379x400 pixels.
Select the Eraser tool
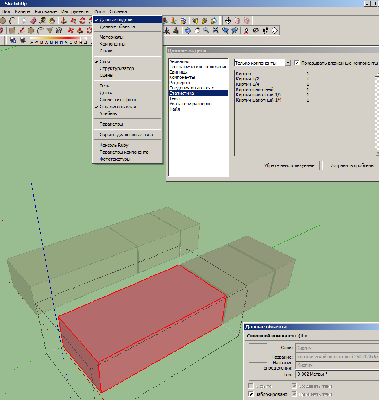pos(33,21)
